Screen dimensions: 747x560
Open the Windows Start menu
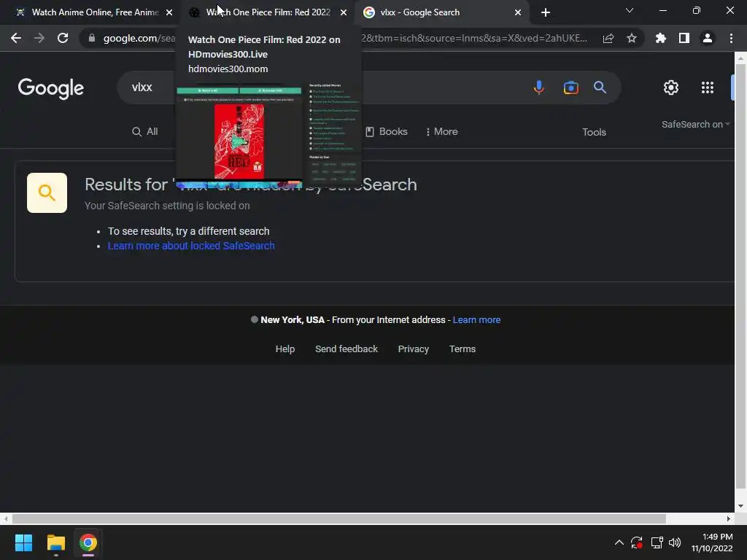23,542
